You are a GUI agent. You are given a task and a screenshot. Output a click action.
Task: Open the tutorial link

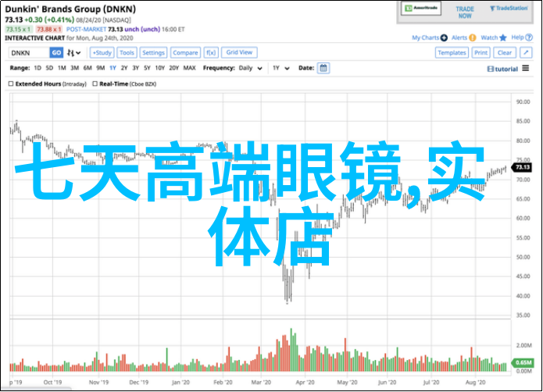tap(502, 69)
